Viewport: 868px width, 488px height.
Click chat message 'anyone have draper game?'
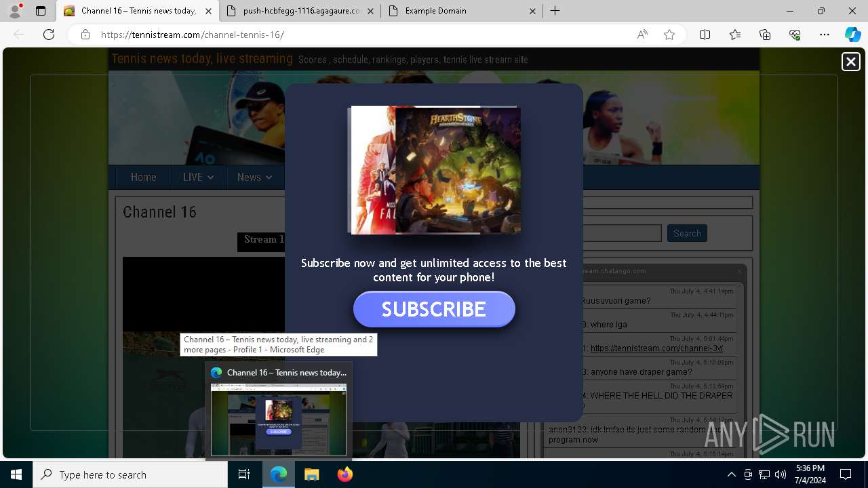click(x=641, y=372)
